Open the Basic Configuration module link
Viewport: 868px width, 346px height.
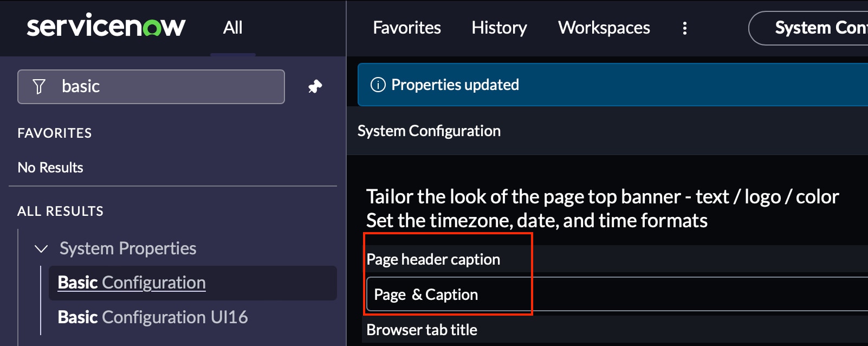[x=132, y=283]
